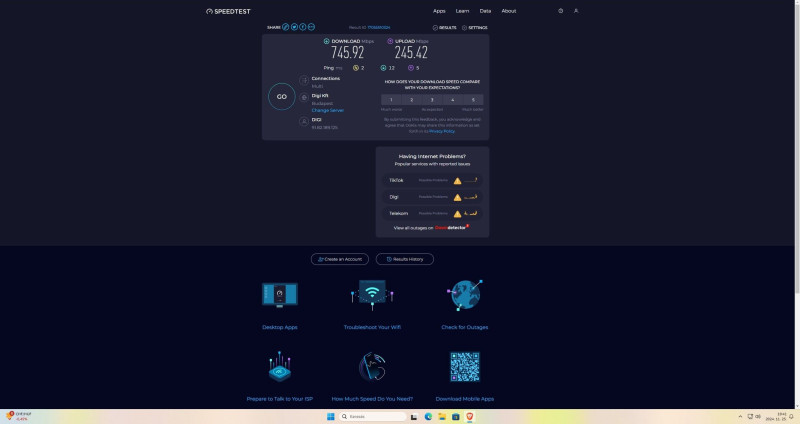Open the TikTok outage row
The width and height of the screenshot is (800, 424).
coord(432,180)
